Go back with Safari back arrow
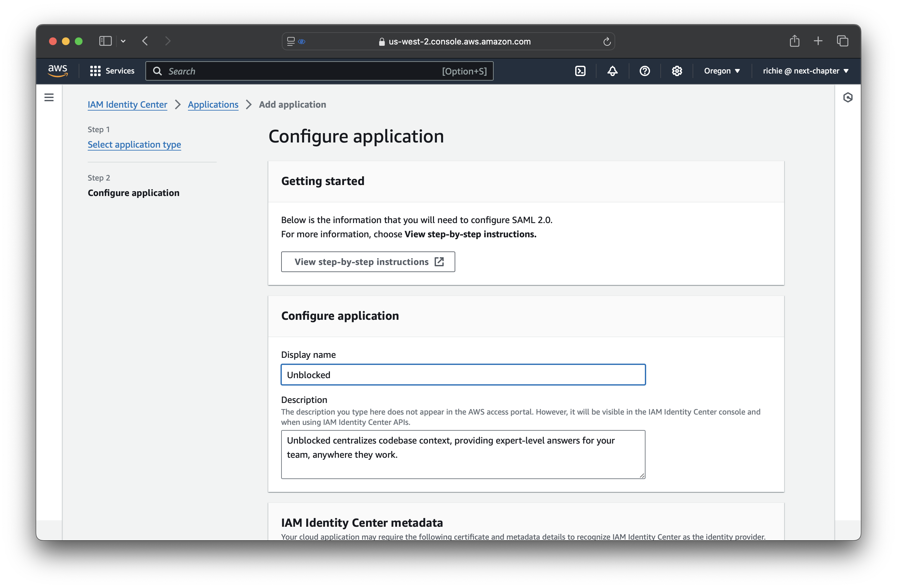This screenshot has width=897, height=588. (x=145, y=41)
